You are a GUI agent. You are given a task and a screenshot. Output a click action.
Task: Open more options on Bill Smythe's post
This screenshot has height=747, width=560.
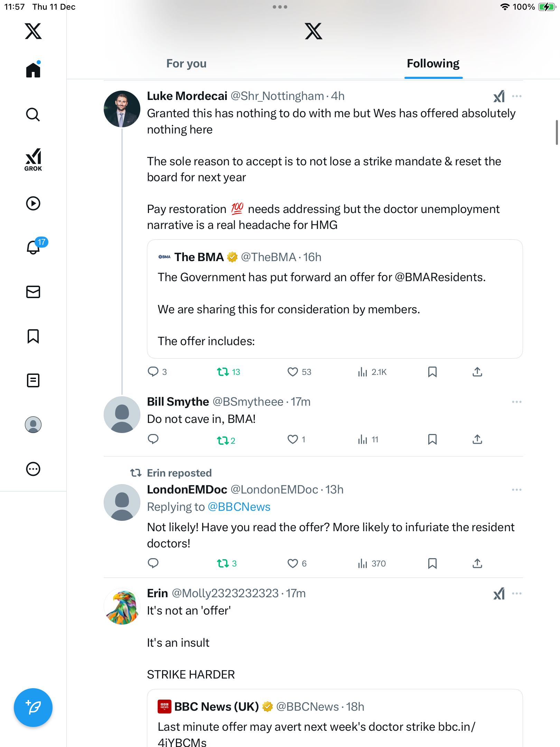click(x=517, y=402)
